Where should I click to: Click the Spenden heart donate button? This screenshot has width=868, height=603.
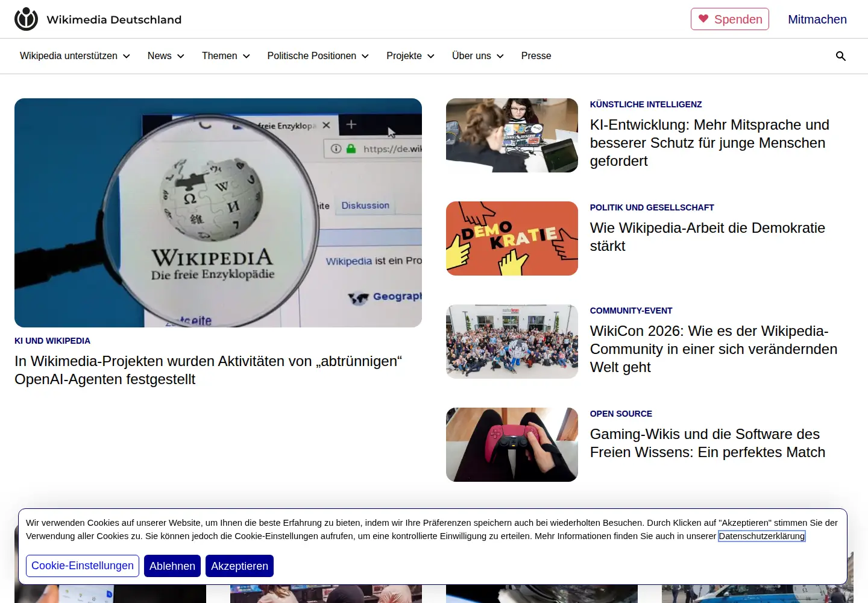(x=730, y=19)
